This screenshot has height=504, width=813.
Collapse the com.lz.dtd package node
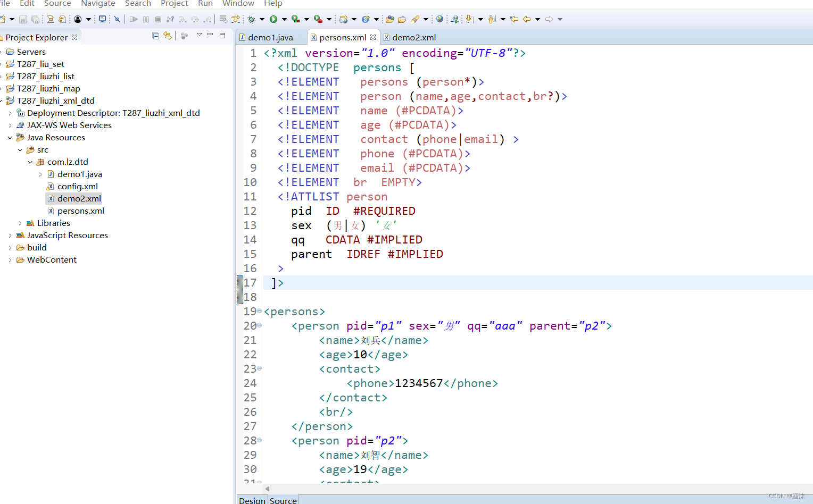pos(30,162)
